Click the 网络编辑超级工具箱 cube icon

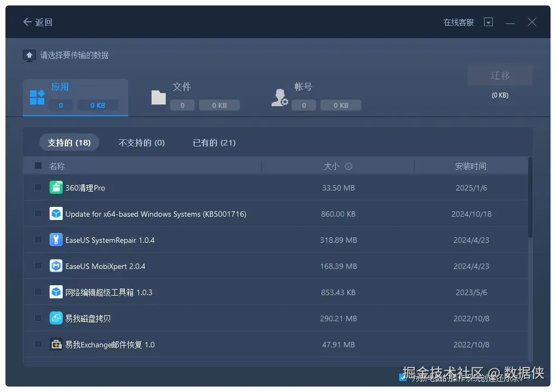point(56,292)
